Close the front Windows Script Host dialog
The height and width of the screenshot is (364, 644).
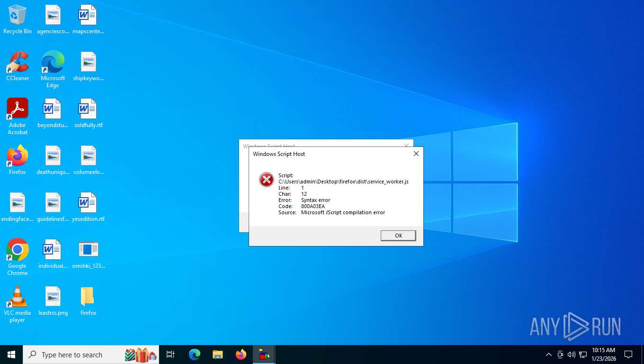(x=416, y=154)
